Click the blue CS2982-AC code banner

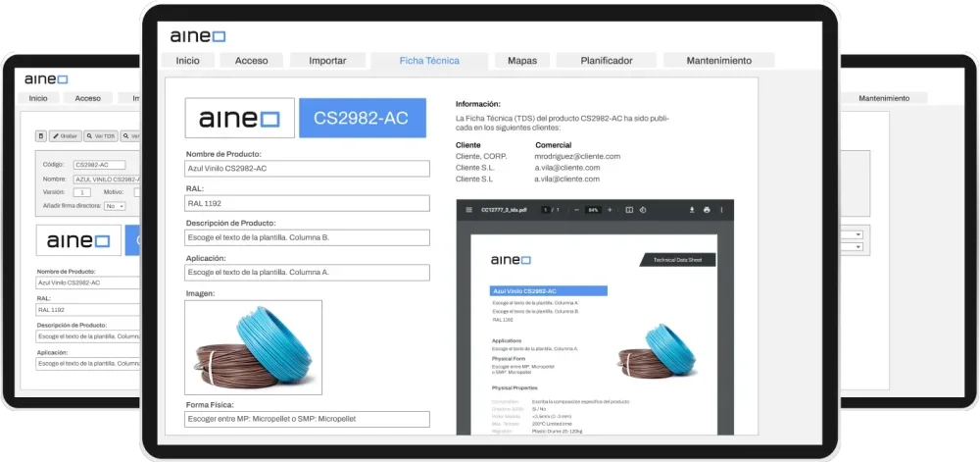(363, 118)
